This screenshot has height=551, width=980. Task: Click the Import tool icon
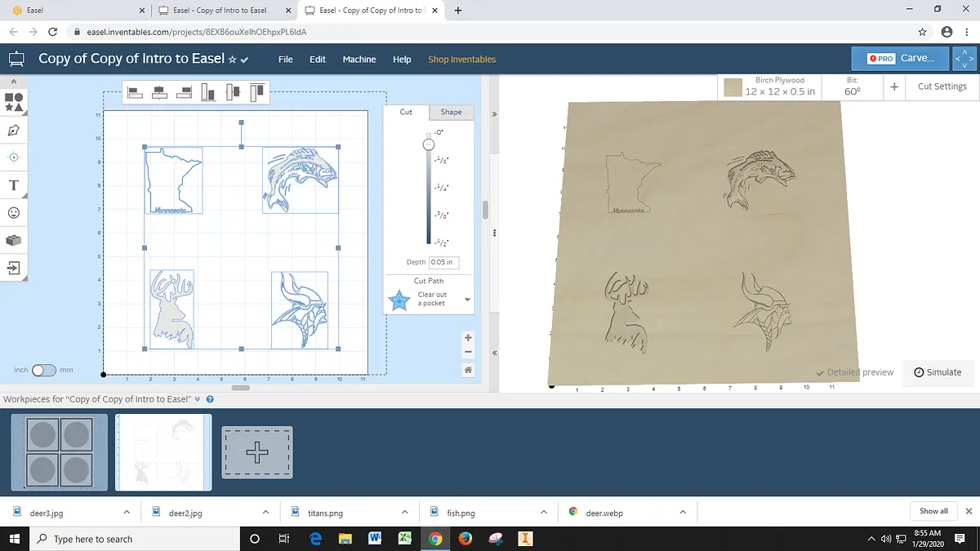click(x=14, y=267)
